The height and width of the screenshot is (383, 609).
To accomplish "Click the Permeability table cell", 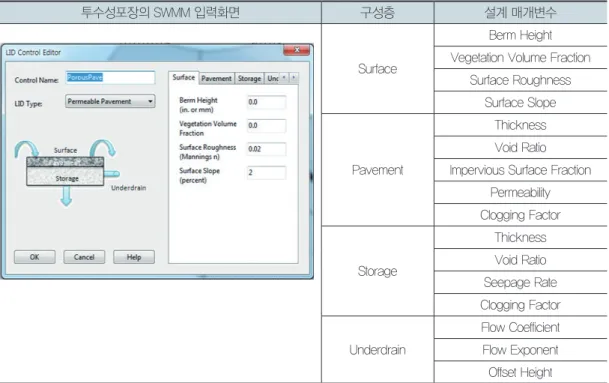I will click(520, 193).
